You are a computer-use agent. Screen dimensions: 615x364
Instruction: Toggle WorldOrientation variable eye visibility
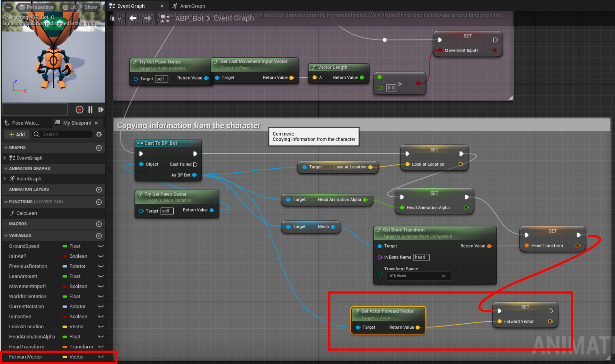pyautogui.click(x=101, y=296)
